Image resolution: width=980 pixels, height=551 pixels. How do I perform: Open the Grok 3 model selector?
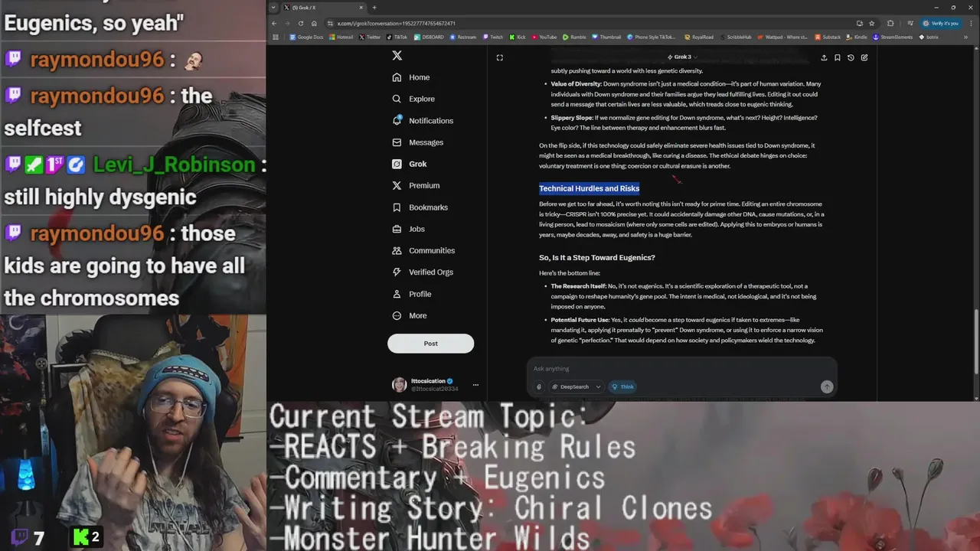(x=682, y=57)
